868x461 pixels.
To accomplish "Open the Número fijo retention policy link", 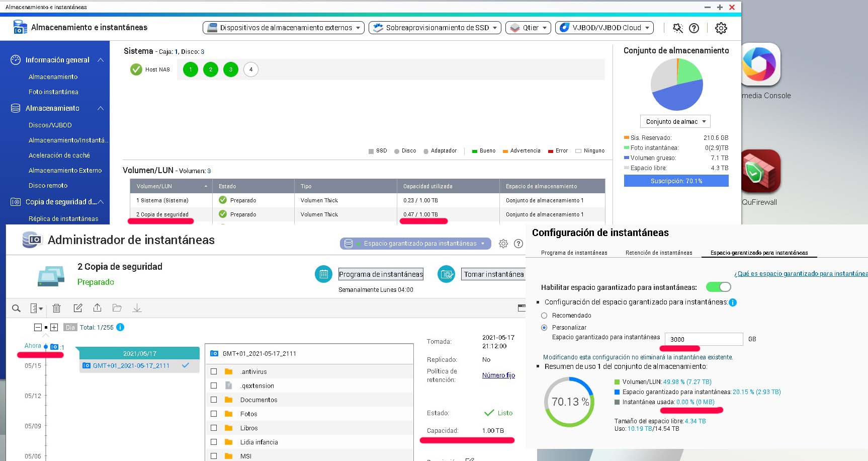I will [x=498, y=375].
